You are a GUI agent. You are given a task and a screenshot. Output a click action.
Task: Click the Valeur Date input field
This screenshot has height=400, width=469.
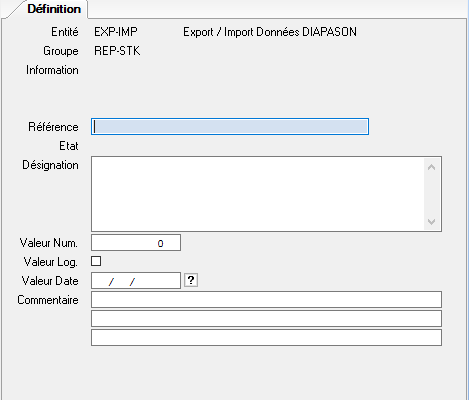click(136, 281)
